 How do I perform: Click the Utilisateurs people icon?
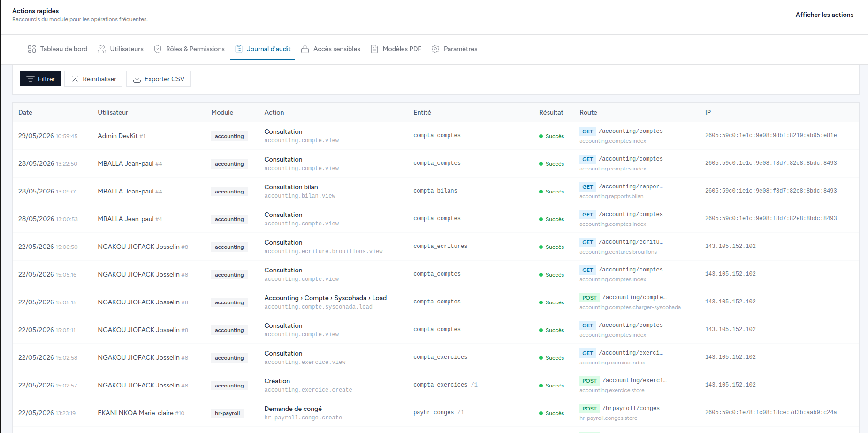coord(101,49)
